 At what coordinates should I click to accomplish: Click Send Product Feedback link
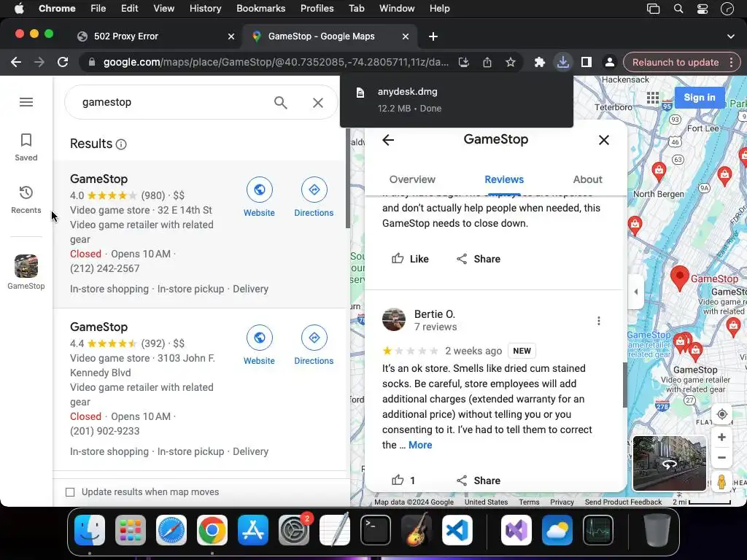tap(623, 502)
